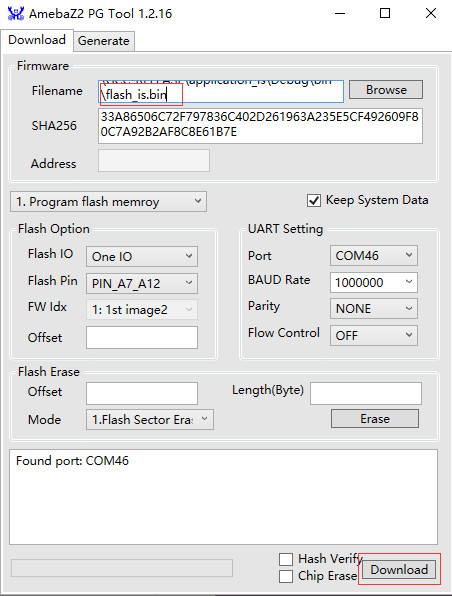Switch to the Generate tab

(x=104, y=41)
